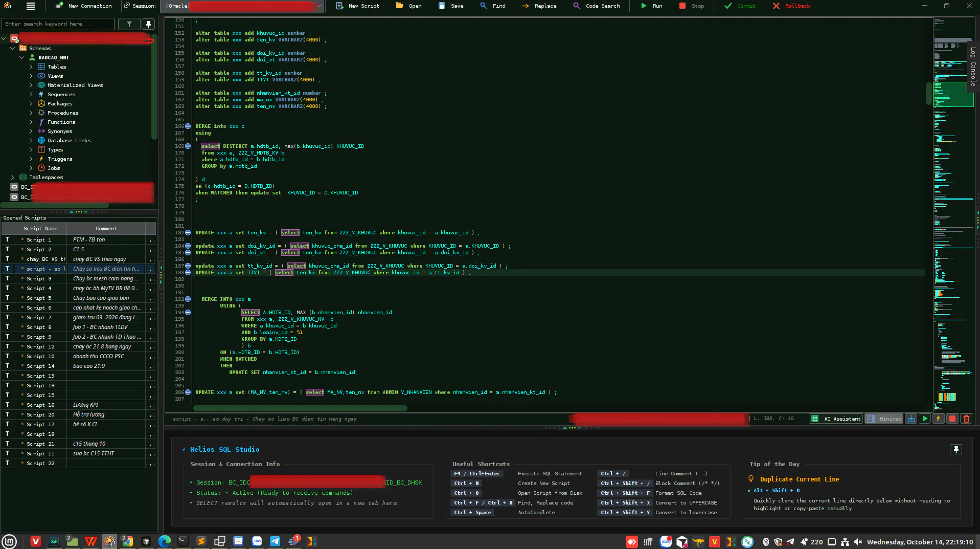The height and width of the screenshot is (549, 980).
Task: Select the Types tree item
Action: (55, 149)
